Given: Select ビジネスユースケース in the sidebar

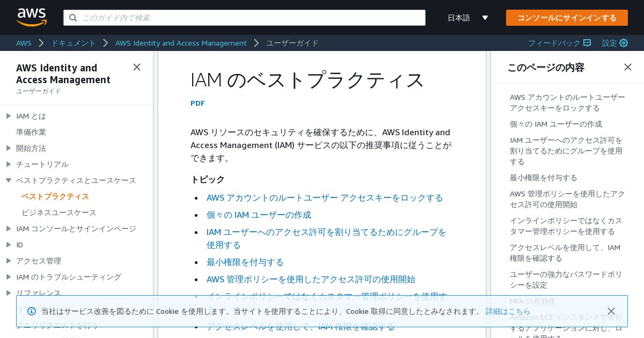Looking at the screenshot, I should coord(59,212).
